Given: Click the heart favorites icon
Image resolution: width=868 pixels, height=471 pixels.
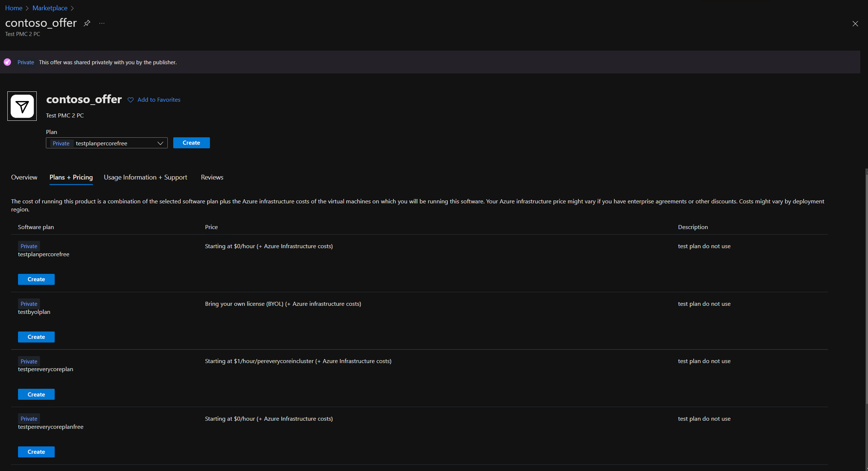Looking at the screenshot, I should point(130,100).
